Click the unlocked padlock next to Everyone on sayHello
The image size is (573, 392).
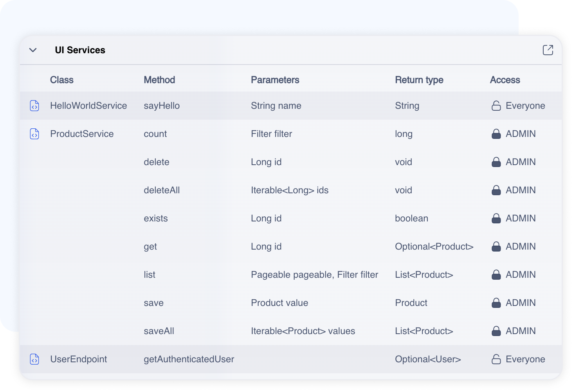(496, 106)
